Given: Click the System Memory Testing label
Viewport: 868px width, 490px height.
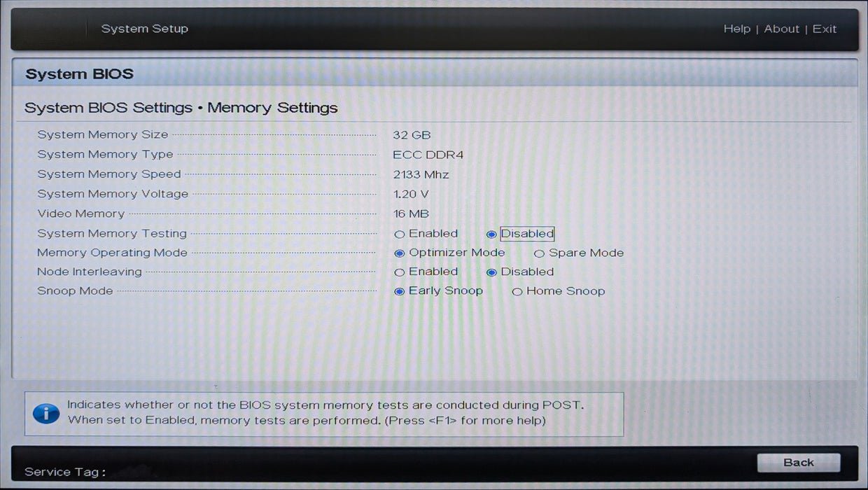Looking at the screenshot, I should coord(112,233).
